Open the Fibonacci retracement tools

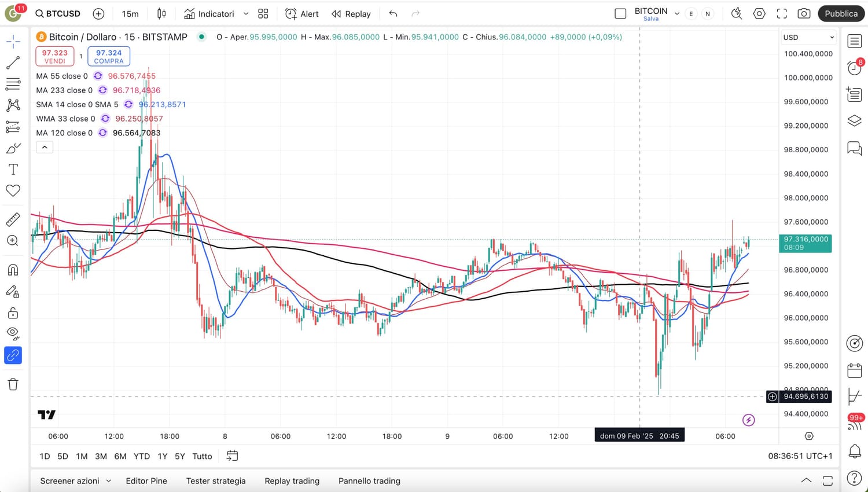pyautogui.click(x=13, y=84)
